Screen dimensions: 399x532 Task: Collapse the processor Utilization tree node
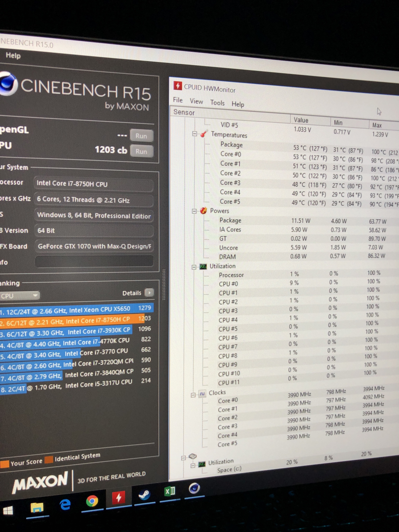[194, 267]
